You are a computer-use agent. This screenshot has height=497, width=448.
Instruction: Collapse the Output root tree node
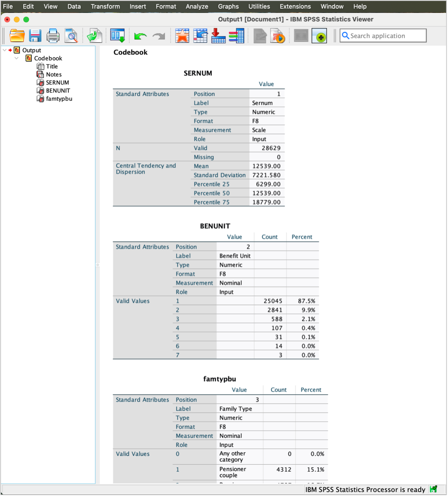click(5, 50)
